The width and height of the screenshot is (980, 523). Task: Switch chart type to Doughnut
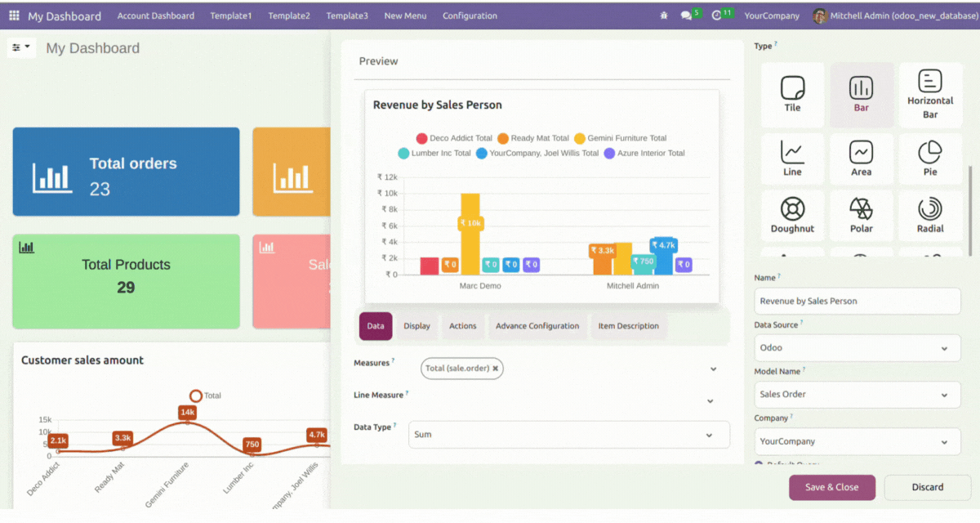click(792, 216)
